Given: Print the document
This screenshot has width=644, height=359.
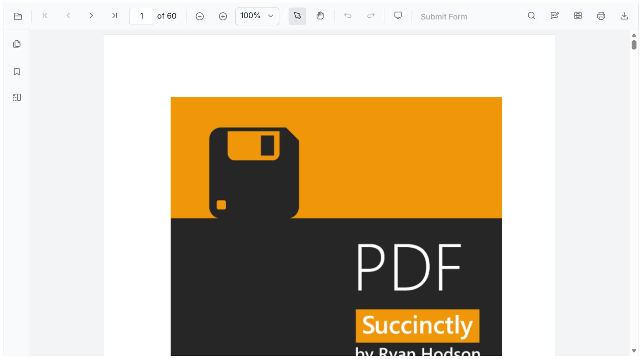Looking at the screenshot, I should tap(601, 16).
